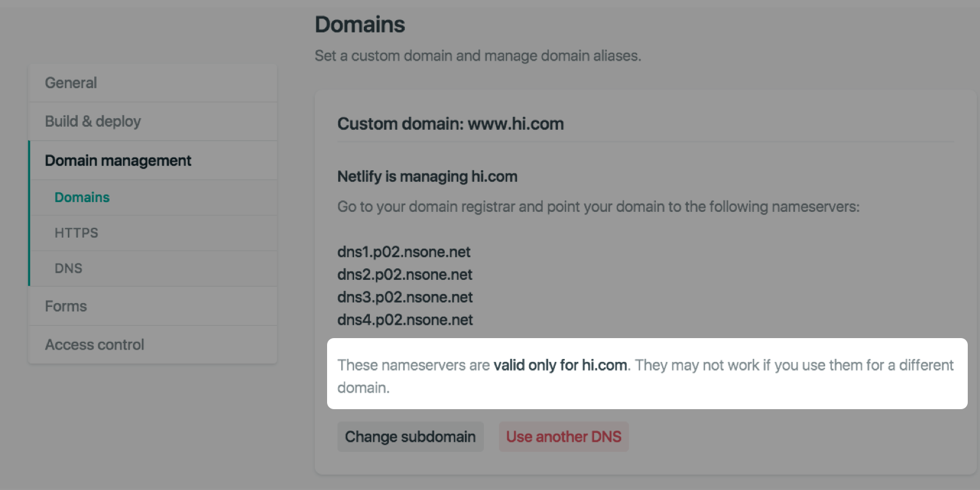
Task: Select the dns2.p02.nsone.net nameserver line
Action: tap(404, 274)
